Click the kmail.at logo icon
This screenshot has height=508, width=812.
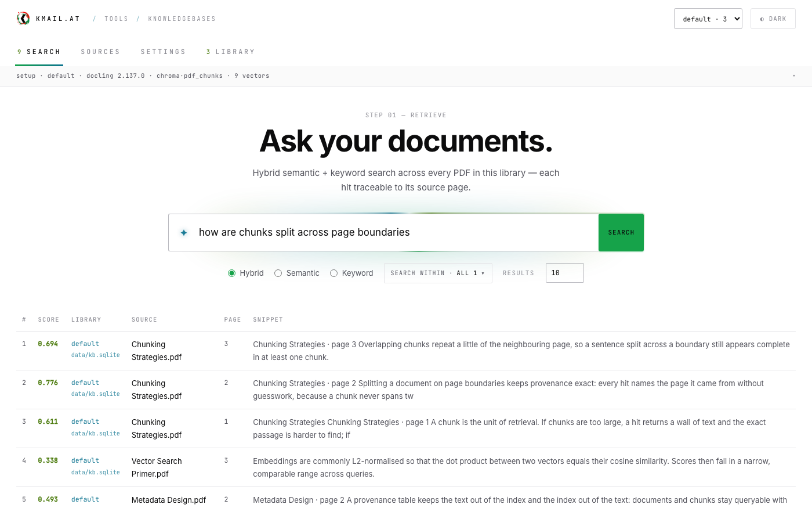[23, 19]
